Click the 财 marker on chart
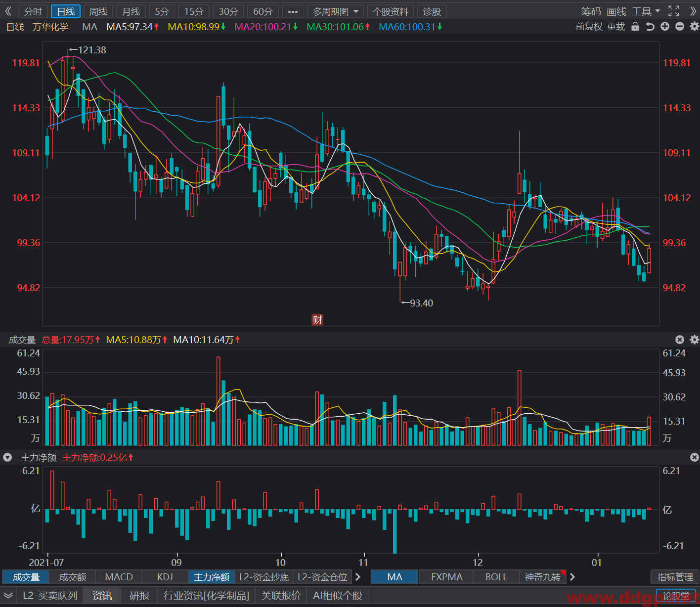This screenshot has height=607, width=700. [x=317, y=320]
